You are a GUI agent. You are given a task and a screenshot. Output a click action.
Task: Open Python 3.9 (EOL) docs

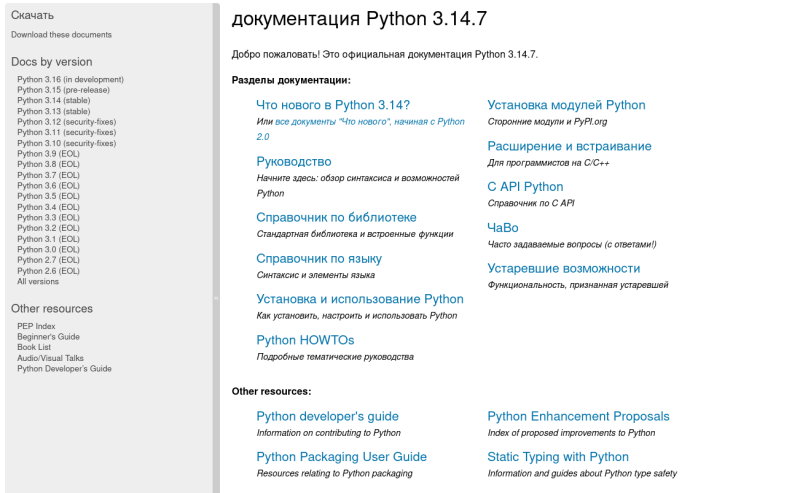[48, 154]
